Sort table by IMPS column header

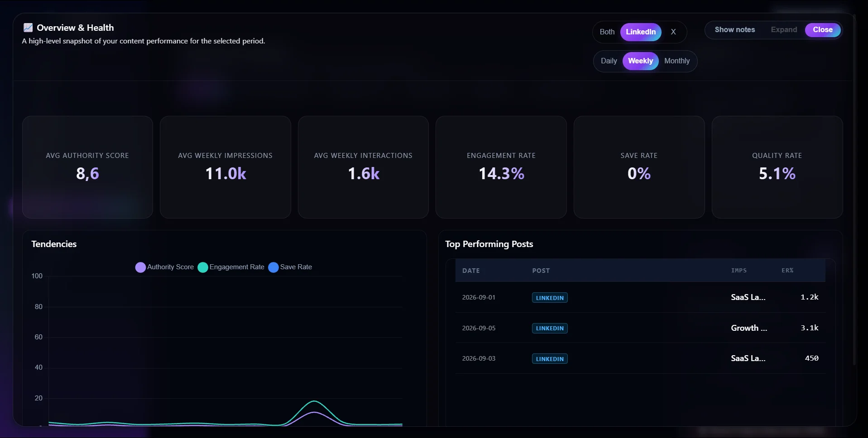739,271
